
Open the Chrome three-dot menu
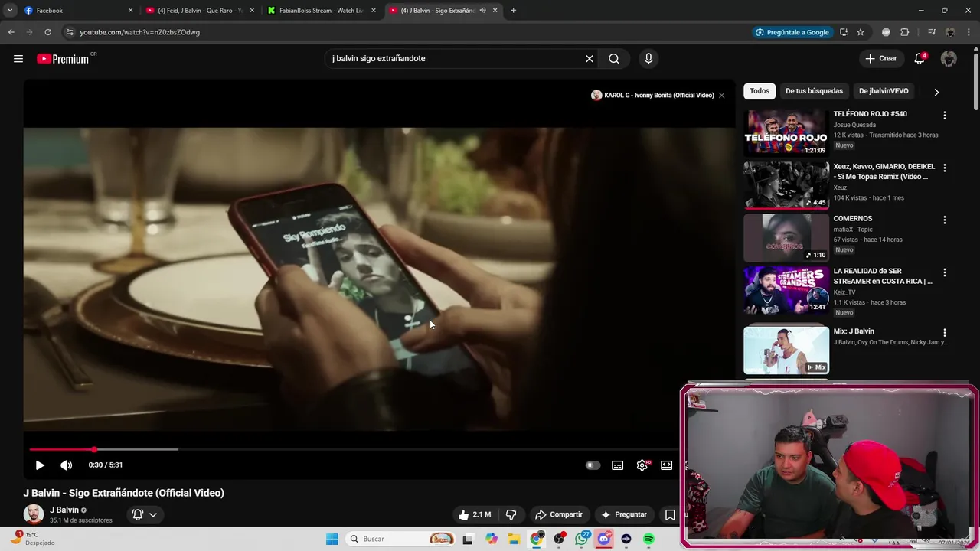969,32
